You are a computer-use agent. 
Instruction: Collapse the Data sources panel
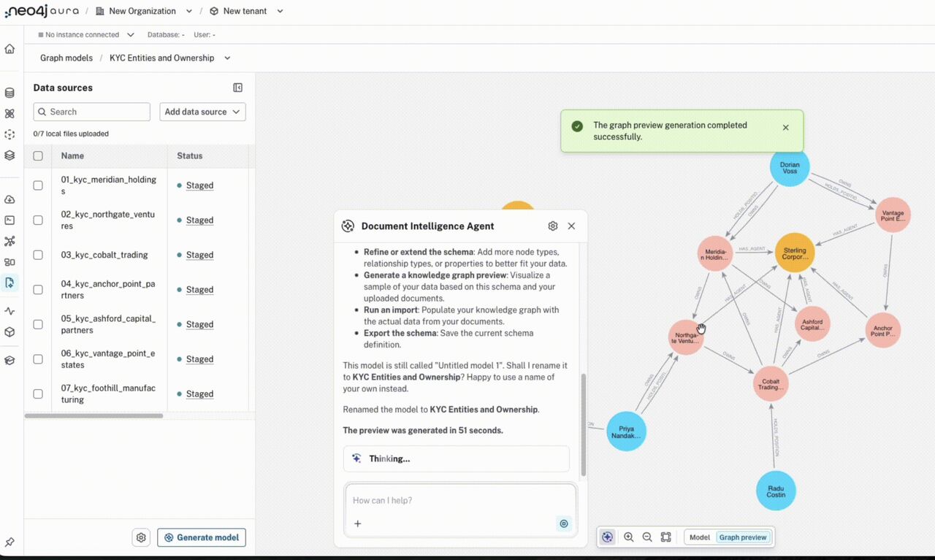point(237,88)
